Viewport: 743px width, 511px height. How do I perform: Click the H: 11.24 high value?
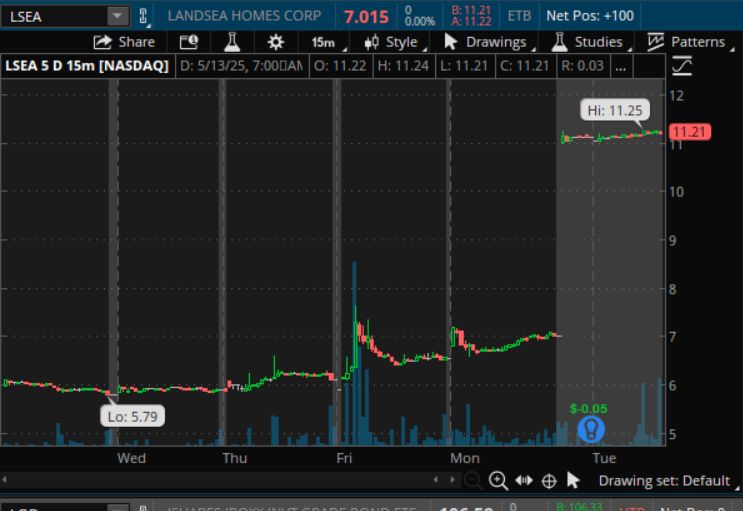point(403,66)
